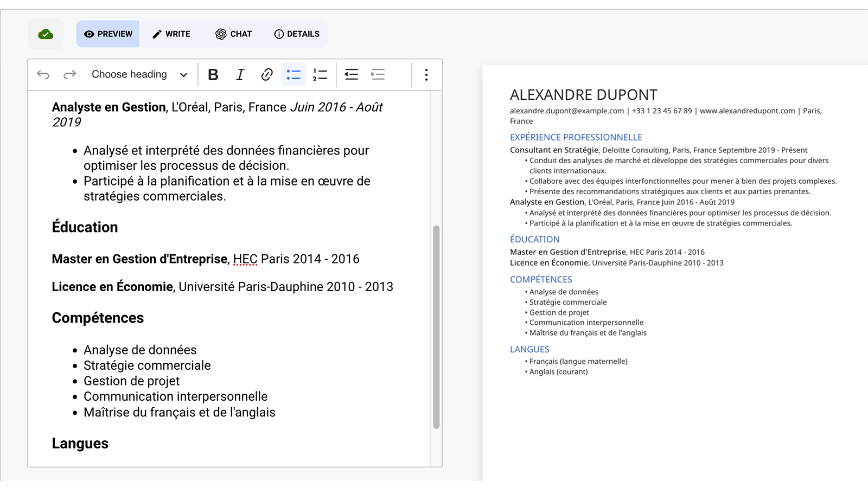Open the Chat tab
Viewport: 868px width, 488px height.
click(x=234, y=34)
